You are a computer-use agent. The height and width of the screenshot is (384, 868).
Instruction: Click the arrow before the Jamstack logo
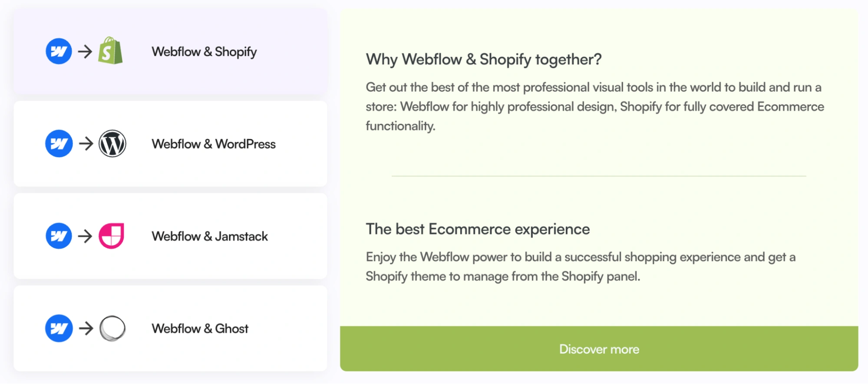(x=85, y=236)
